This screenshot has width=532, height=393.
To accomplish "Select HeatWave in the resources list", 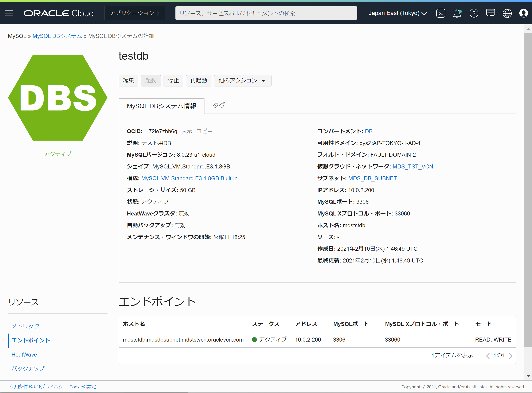I will 24,354.
